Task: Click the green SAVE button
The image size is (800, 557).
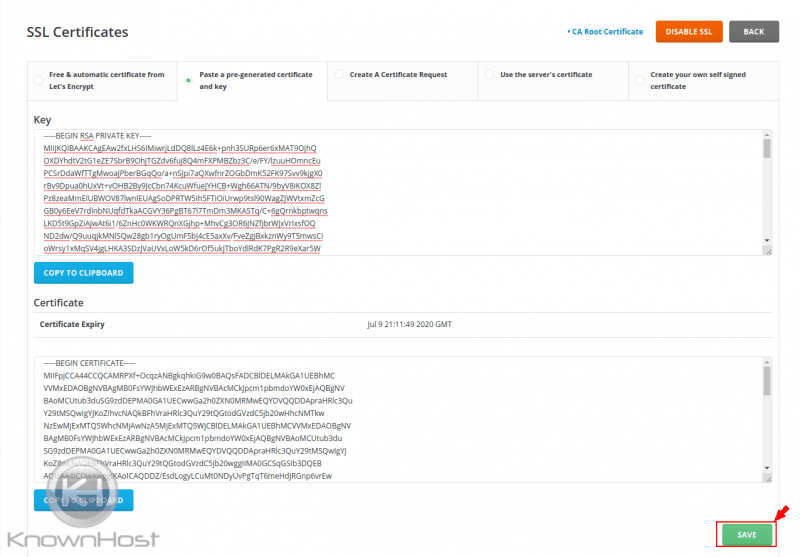Action: point(746,535)
